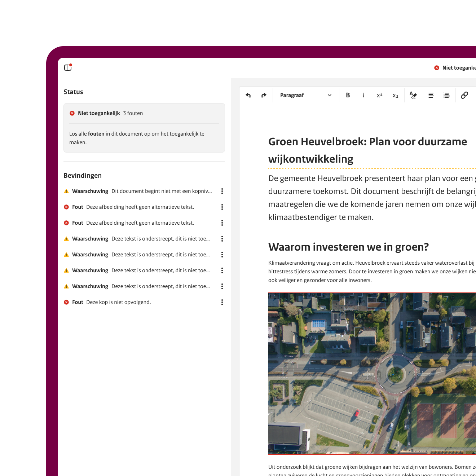Click the 'Status' section heading
The height and width of the screenshot is (476, 476).
point(73,92)
